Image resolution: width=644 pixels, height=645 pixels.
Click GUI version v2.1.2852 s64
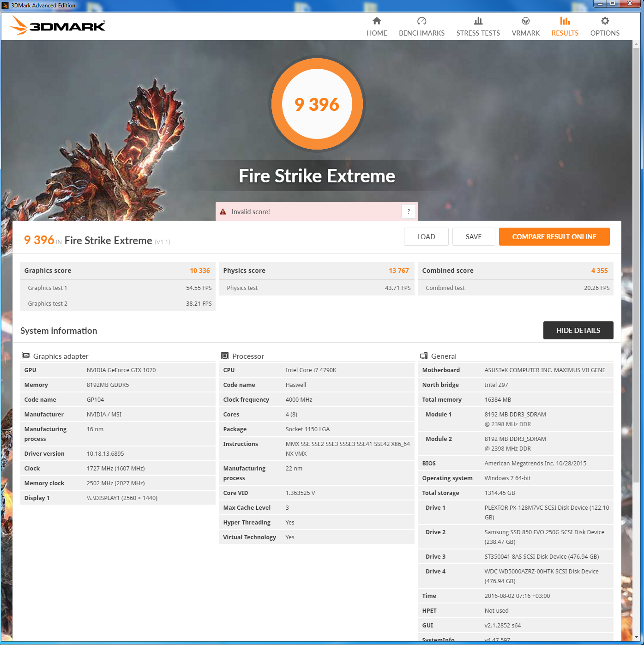click(503, 625)
